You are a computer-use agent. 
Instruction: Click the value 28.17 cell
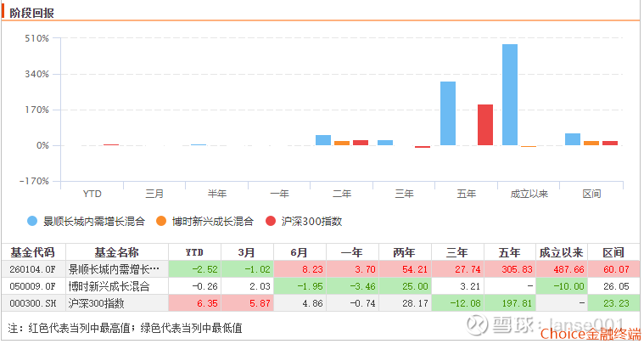pyautogui.click(x=405, y=303)
